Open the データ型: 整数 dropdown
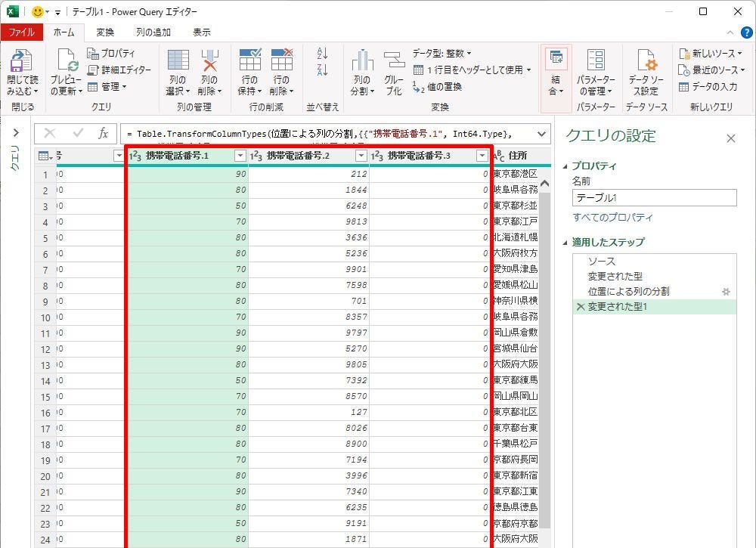This screenshot has width=756, height=548. click(442, 54)
